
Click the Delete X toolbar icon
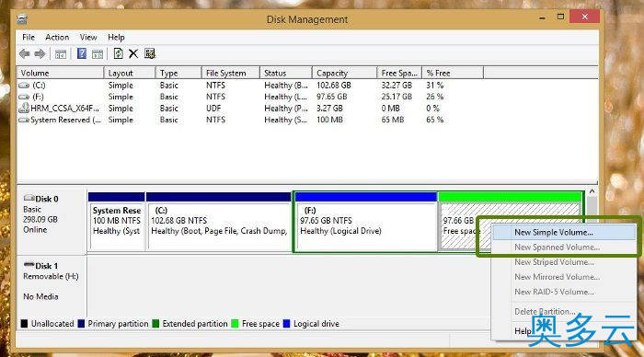pyautogui.click(x=133, y=53)
